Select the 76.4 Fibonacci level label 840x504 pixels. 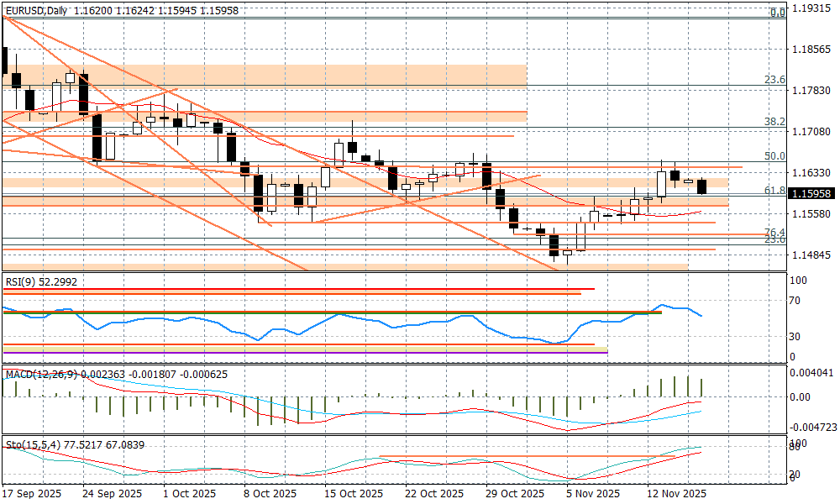(x=774, y=232)
